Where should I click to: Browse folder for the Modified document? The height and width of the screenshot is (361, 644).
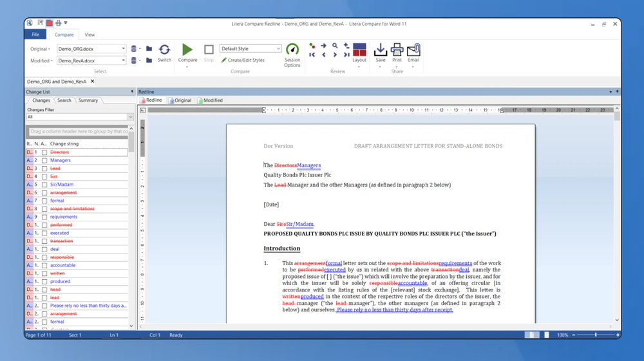(x=149, y=60)
